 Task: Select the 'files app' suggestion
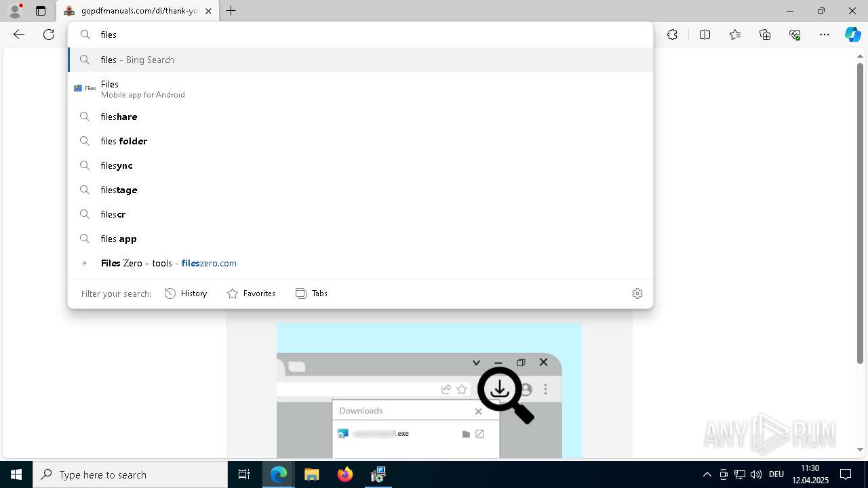(360, 239)
